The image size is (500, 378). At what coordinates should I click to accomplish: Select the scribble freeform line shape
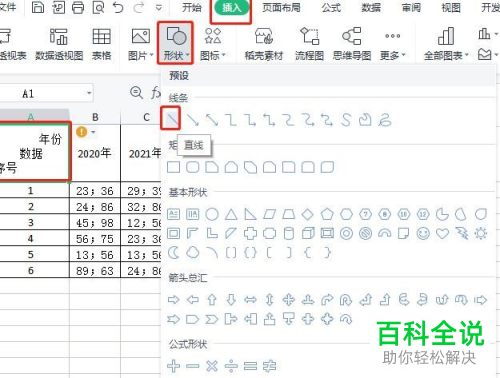click(x=385, y=120)
